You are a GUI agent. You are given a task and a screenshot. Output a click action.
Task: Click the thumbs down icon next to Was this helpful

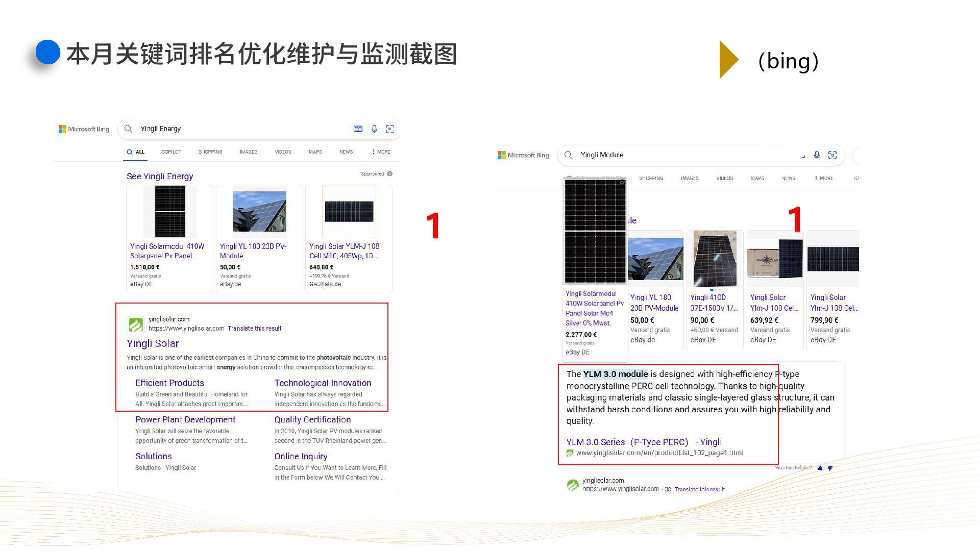tap(830, 468)
